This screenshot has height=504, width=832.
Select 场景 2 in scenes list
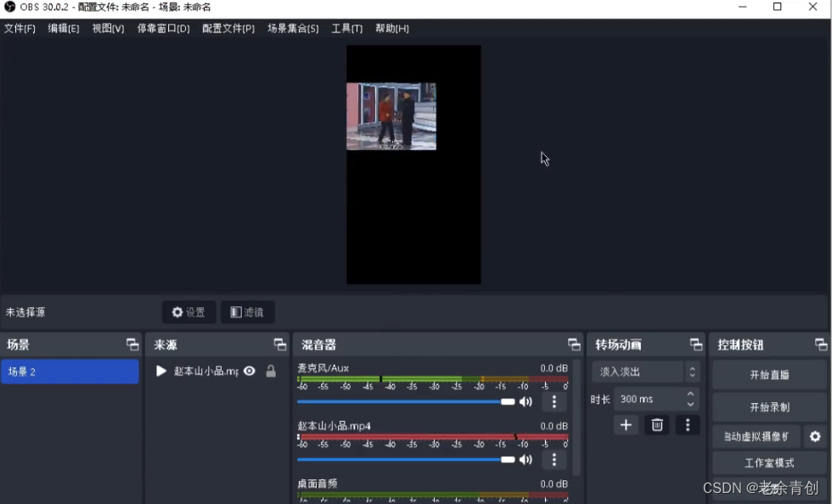pyautogui.click(x=70, y=372)
